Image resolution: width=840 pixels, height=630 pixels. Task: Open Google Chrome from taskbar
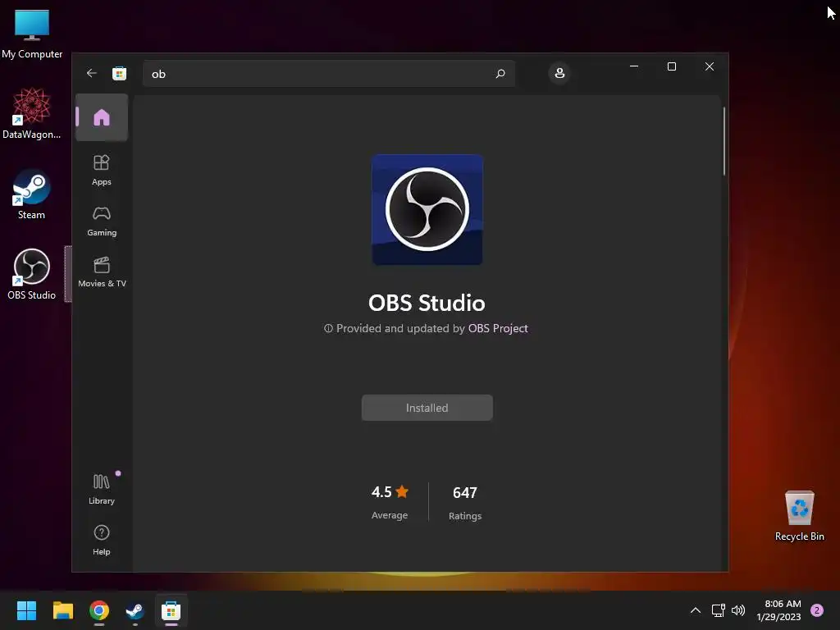point(99,610)
